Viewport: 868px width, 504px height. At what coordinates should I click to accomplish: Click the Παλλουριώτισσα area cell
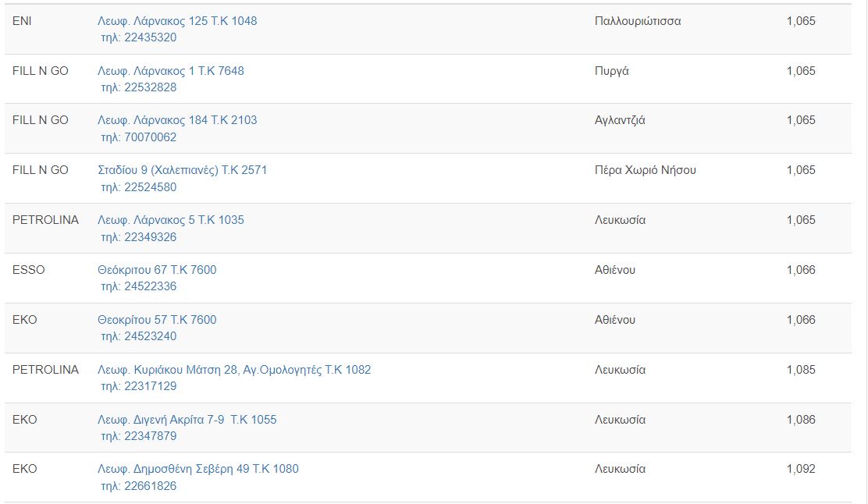(x=638, y=21)
